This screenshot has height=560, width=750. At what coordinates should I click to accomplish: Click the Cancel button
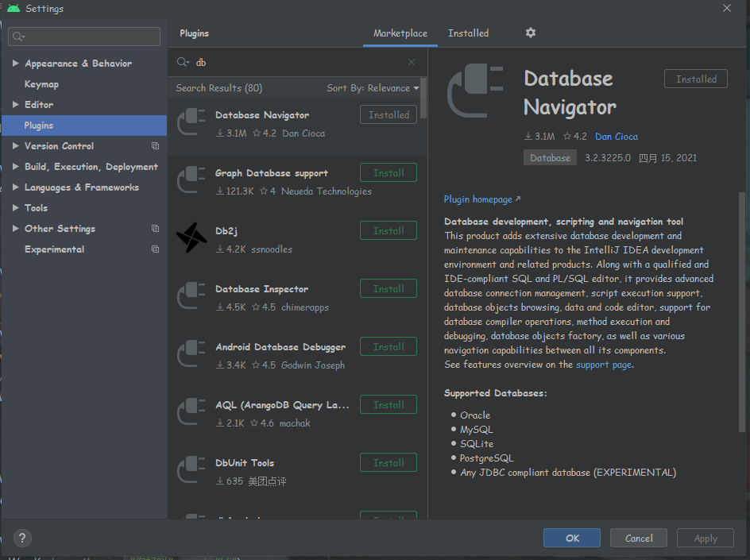[639, 538]
